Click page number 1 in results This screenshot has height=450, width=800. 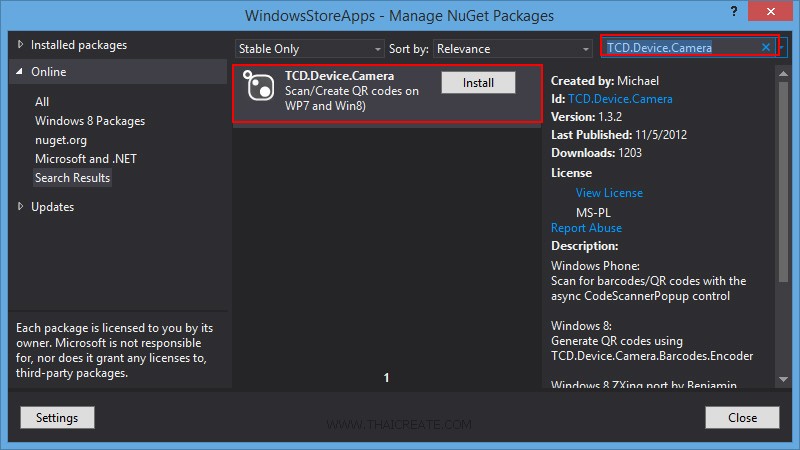(x=386, y=378)
